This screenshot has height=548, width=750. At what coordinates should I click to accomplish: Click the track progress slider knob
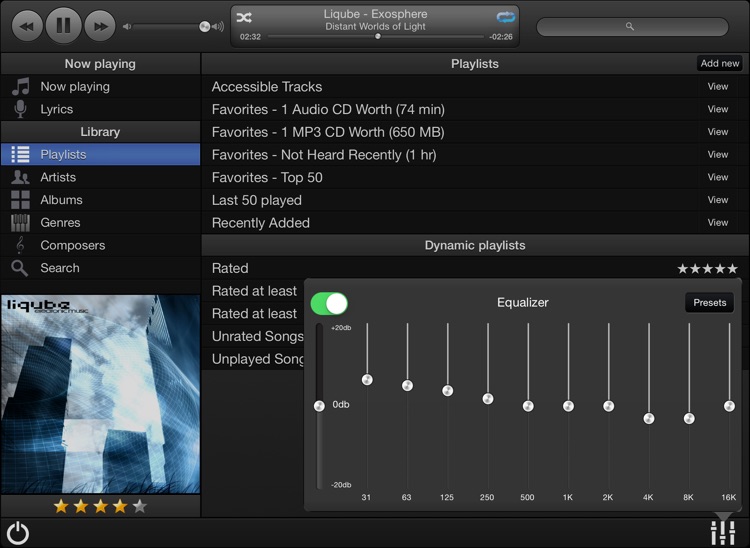(378, 36)
